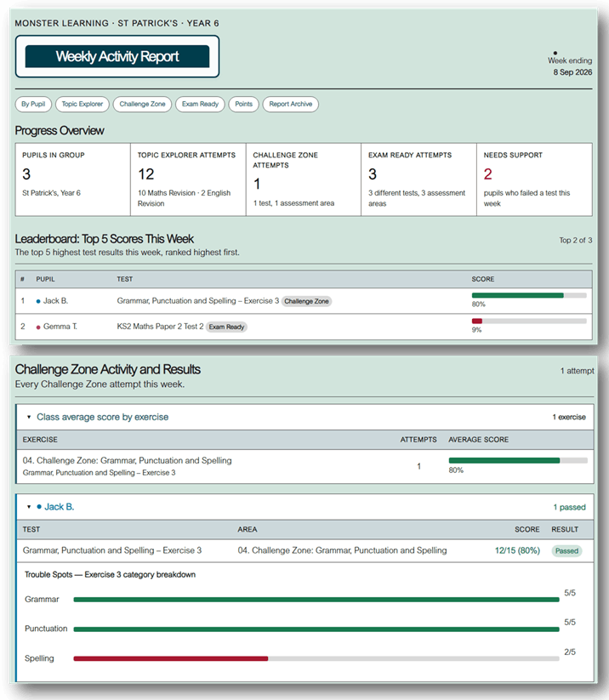Click the Topic Explorer Attempts card
The height and width of the screenshot is (700, 609).
click(x=188, y=179)
